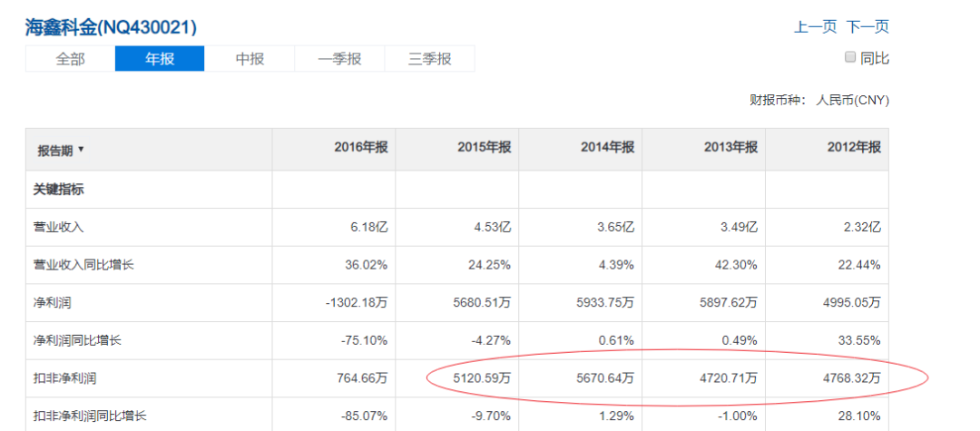Image resolution: width=980 pixels, height=431 pixels.
Task: Click the 关键指标 section row label
Action: point(58,190)
